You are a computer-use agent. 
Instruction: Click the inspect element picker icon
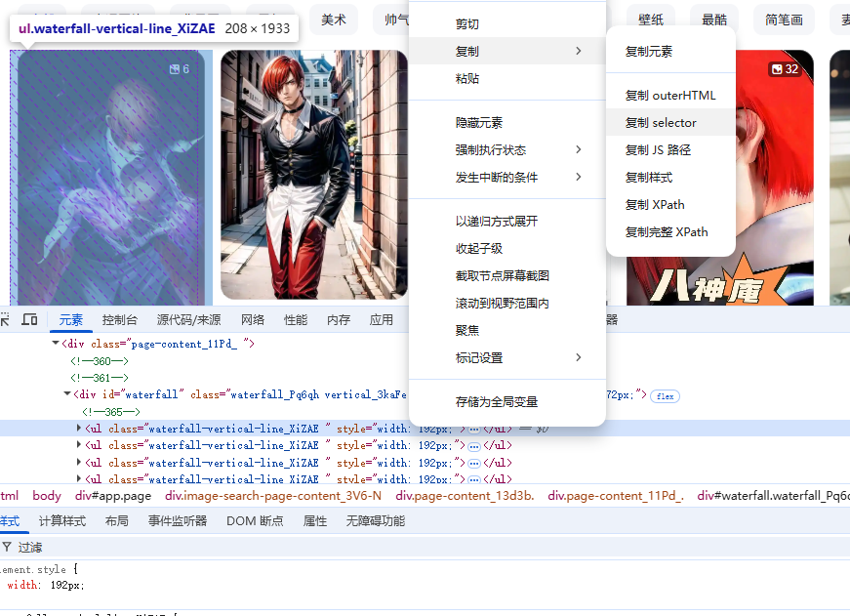click(4, 319)
